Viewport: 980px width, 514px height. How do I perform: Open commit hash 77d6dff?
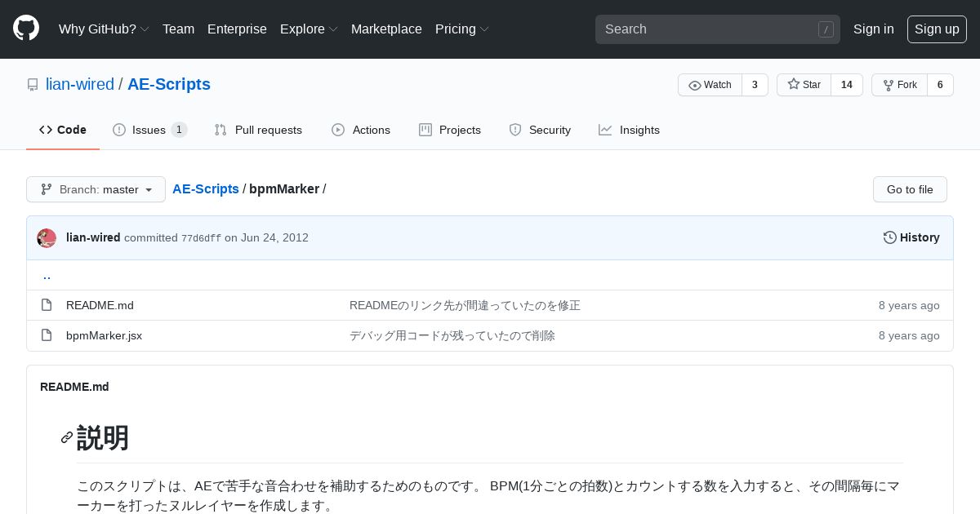coord(201,238)
